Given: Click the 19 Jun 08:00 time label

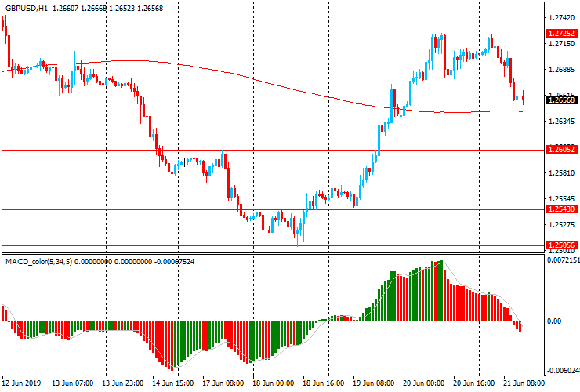Looking at the screenshot, I should 374,383.
